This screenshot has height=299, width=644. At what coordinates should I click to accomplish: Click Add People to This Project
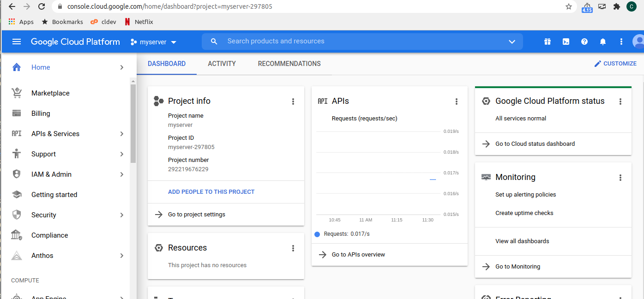click(x=211, y=192)
